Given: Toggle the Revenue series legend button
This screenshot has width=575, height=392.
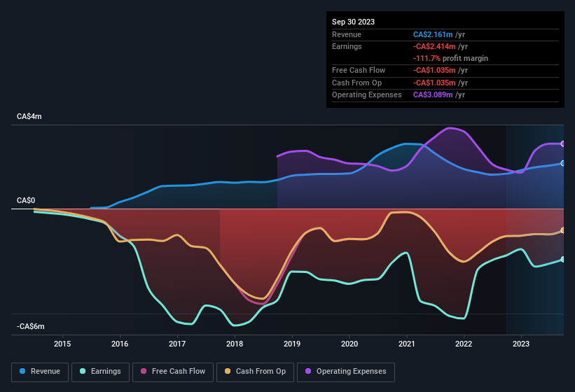Looking at the screenshot, I should (40, 372).
